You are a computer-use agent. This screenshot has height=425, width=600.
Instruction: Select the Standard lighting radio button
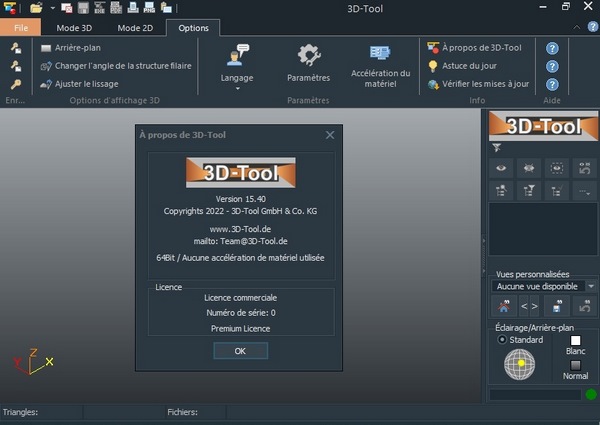pos(502,340)
